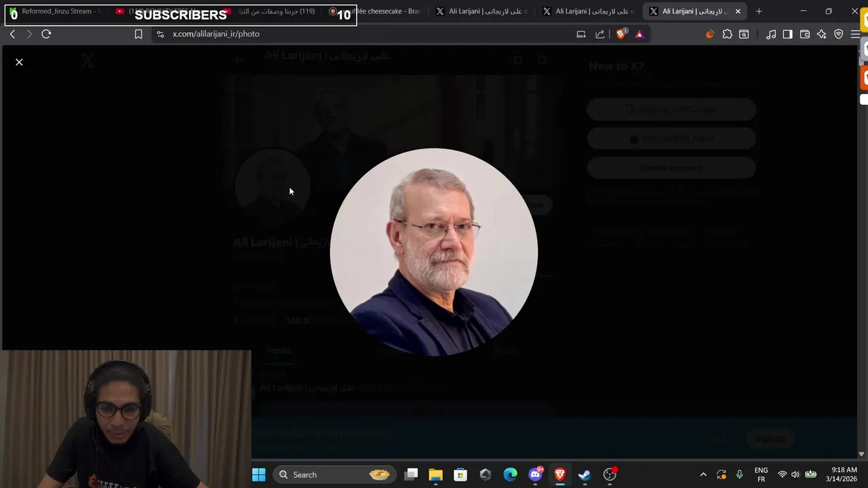Switch to the Reformed_Jinzu Stream tab
Screen dimensions: 868x488
click(56, 12)
